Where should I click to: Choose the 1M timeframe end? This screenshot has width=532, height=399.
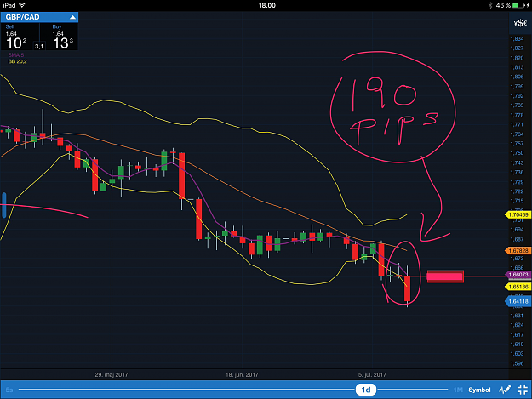pyautogui.click(x=458, y=390)
